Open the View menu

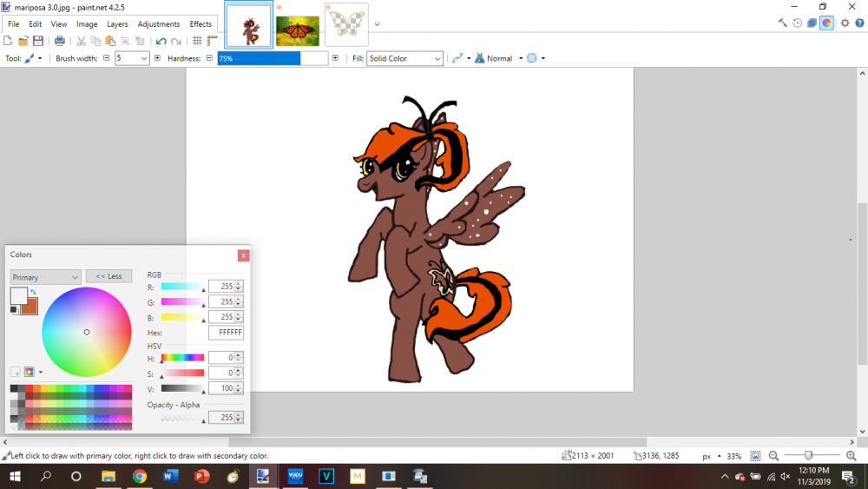click(59, 23)
